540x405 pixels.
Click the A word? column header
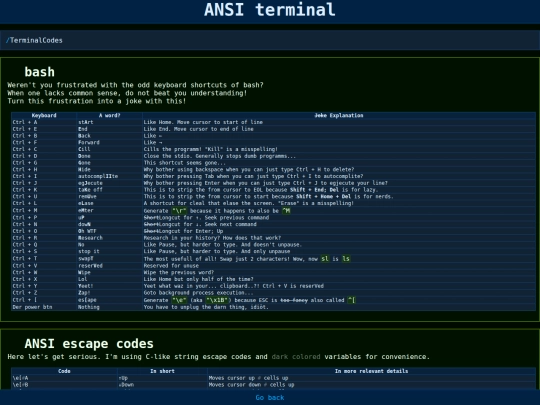(x=110, y=115)
